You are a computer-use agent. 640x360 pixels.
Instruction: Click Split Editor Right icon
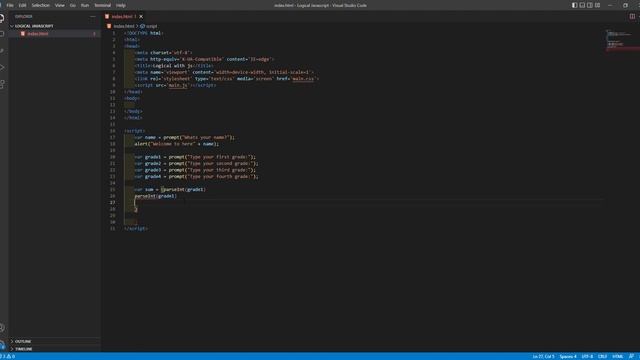coord(632,16)
